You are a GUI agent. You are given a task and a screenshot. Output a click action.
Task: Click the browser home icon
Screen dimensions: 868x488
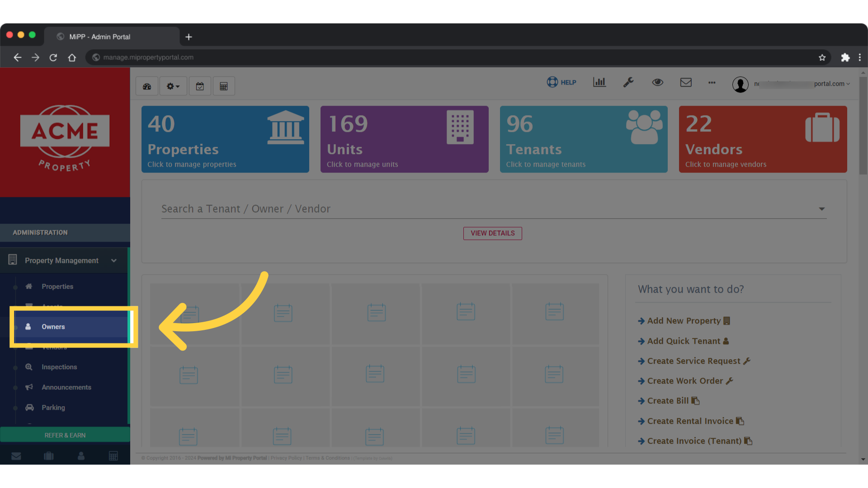coord(72,57)
